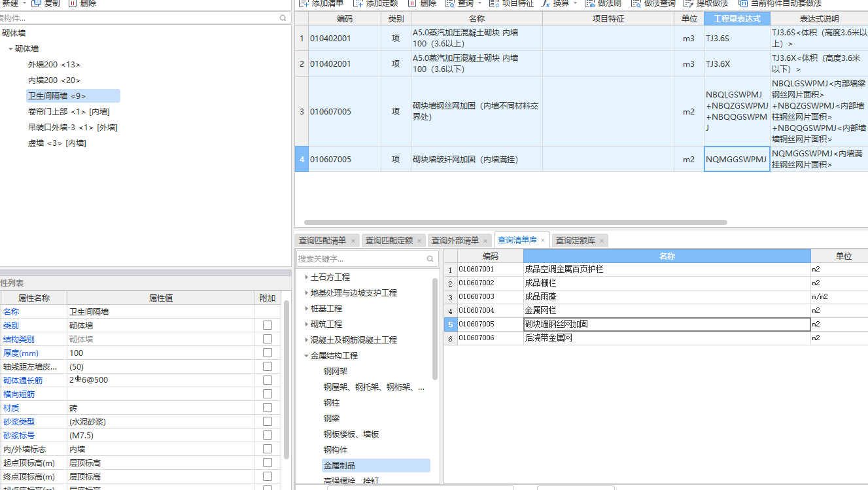Screen dimensions: 868x490
Task: Select 虚墙 <3> [内墙] component
Action: click(x=57, y=143)
